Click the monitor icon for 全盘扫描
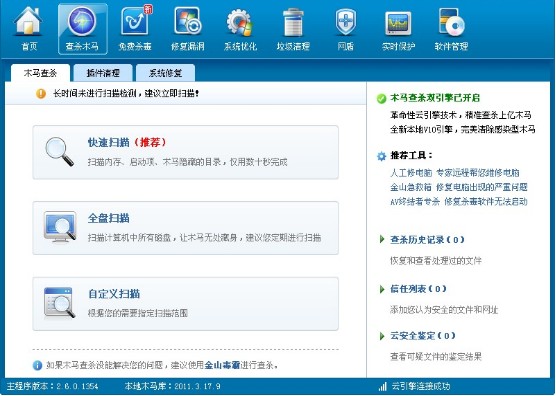The height and width of the screenshot is (396, 556). pos(60,227)
